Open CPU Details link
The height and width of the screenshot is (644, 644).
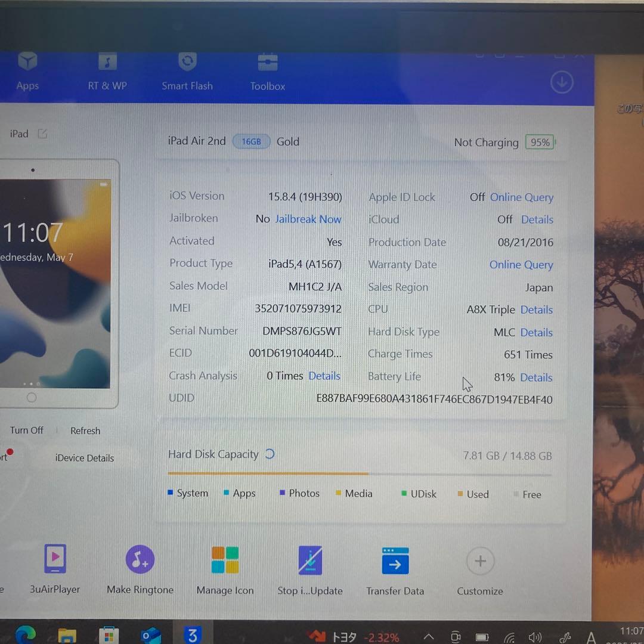[537, 309]
